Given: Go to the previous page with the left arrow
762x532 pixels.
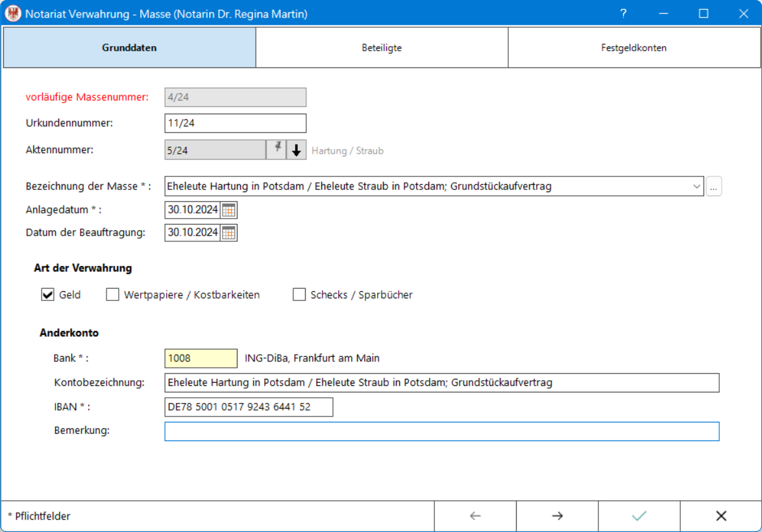Looking at the screenshot, I should coord(475,516).
